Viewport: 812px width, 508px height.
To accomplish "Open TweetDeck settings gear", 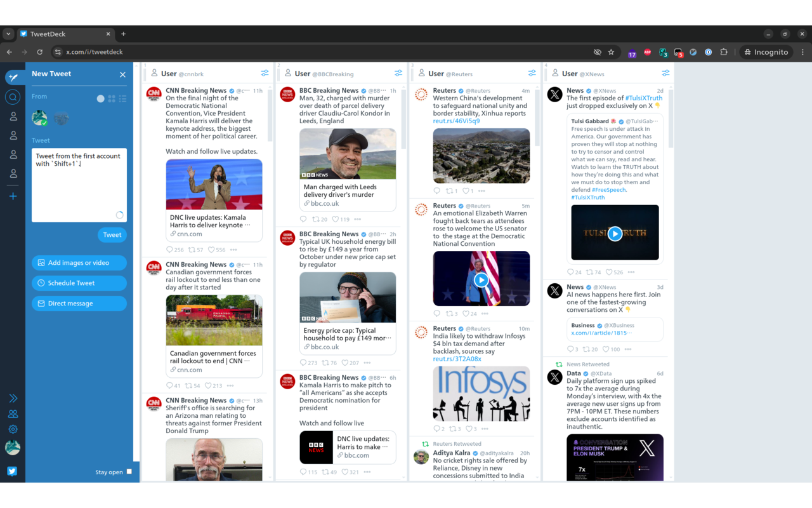I will 13,429.
